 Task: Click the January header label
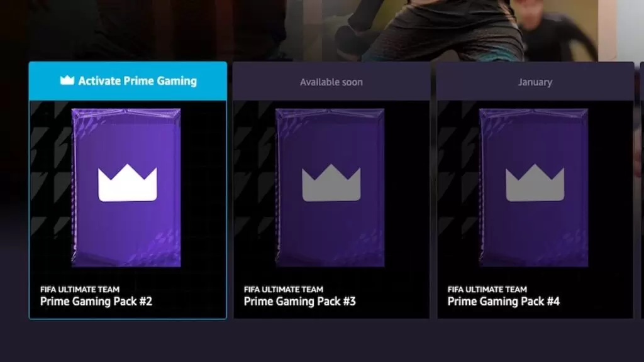(x=535, y=82)
